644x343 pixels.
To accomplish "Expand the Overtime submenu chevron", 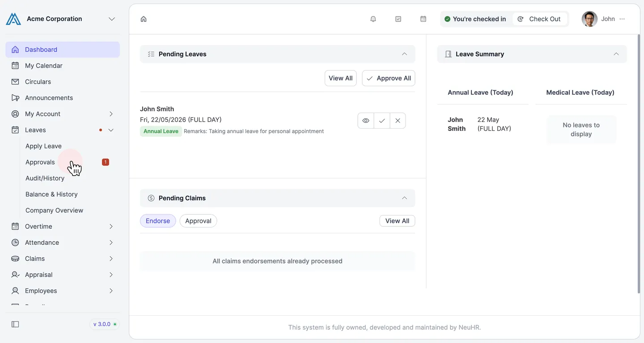I will [111, 226].
